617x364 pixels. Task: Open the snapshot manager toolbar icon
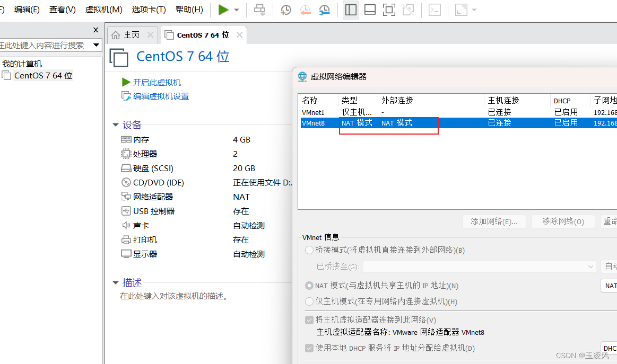tap(325, 10)
